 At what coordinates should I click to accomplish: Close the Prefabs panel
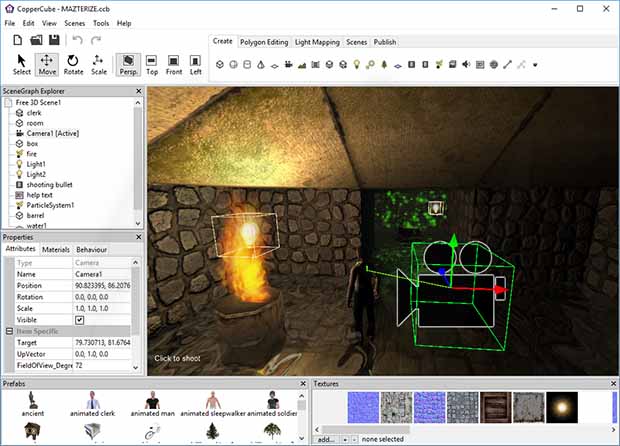tap(303, 383)
